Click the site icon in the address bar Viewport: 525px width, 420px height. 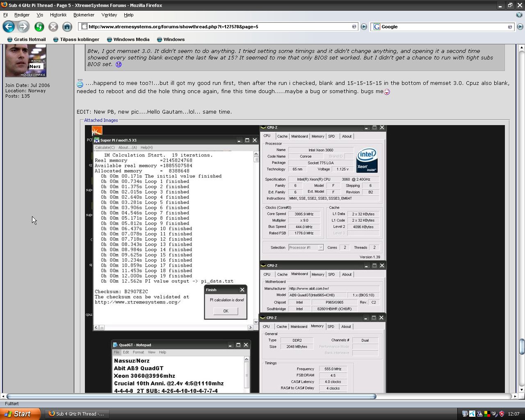tap(84, 27)
